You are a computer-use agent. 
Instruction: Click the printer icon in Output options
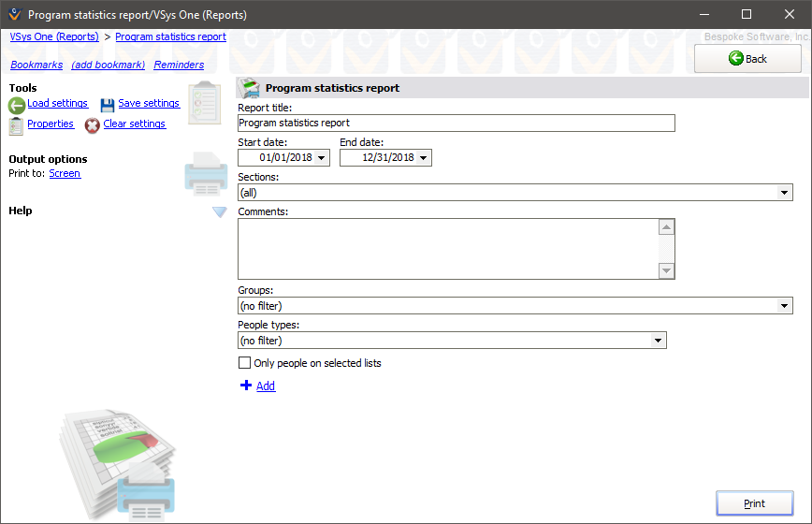coord(205,174)
